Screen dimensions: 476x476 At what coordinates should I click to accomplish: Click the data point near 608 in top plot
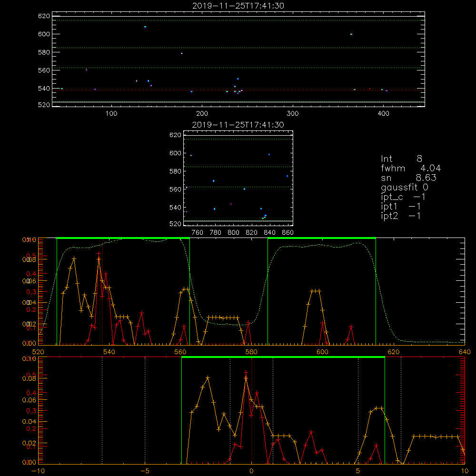[145, 27]
